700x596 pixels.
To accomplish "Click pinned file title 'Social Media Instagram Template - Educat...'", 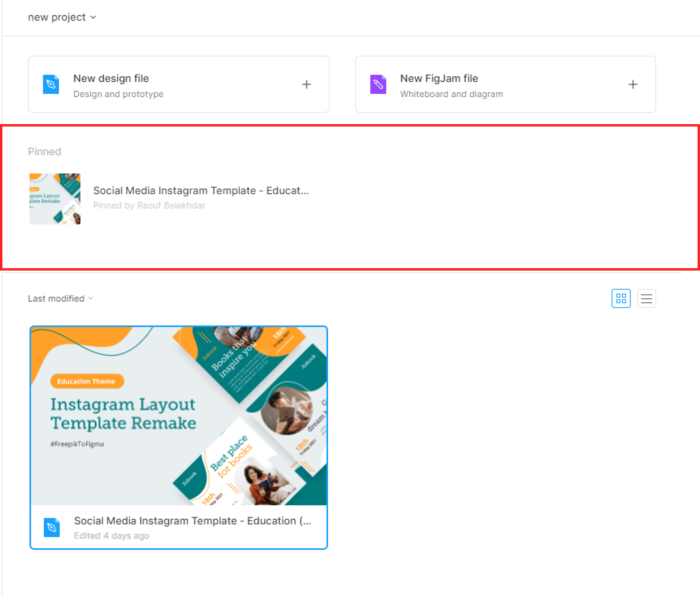I will tap(201, 191).
